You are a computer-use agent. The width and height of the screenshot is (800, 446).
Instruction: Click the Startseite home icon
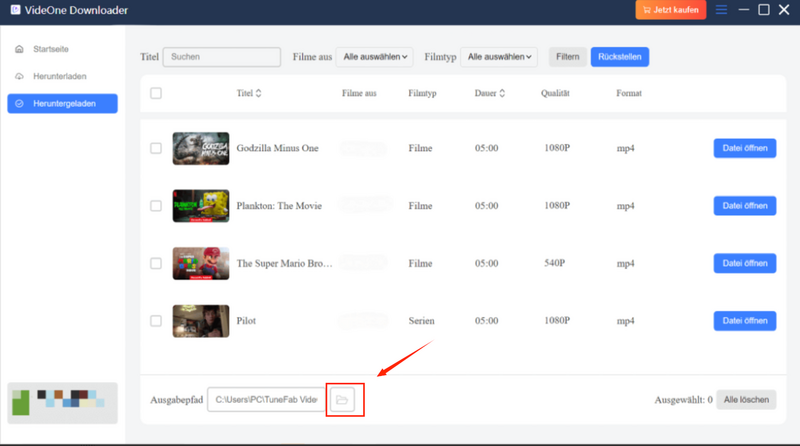coord(20,49)
